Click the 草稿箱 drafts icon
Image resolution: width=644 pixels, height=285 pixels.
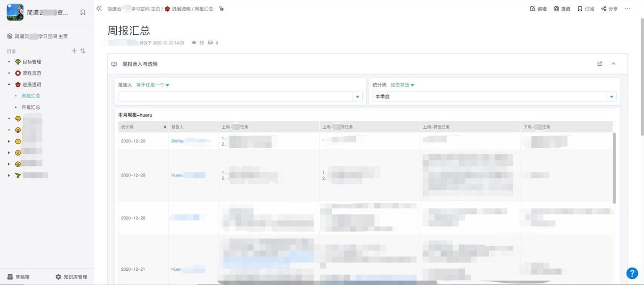tap(10, 277)
